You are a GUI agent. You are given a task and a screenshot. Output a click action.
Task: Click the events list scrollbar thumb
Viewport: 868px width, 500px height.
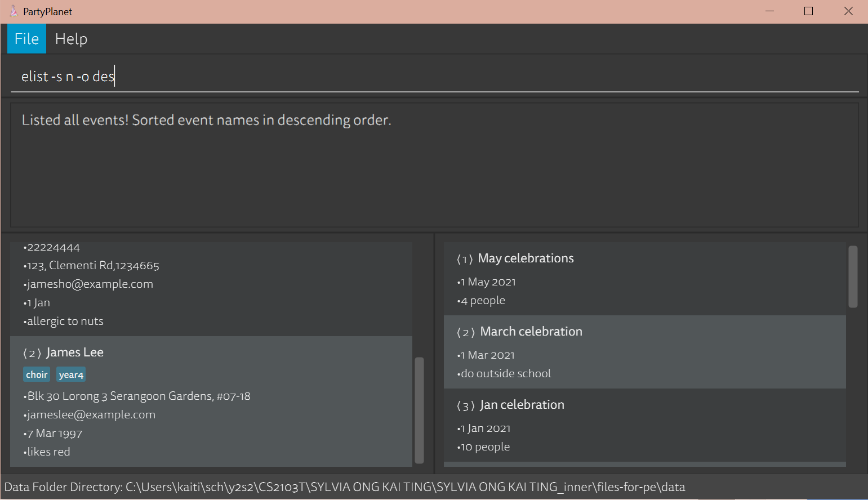click(853, 276)
